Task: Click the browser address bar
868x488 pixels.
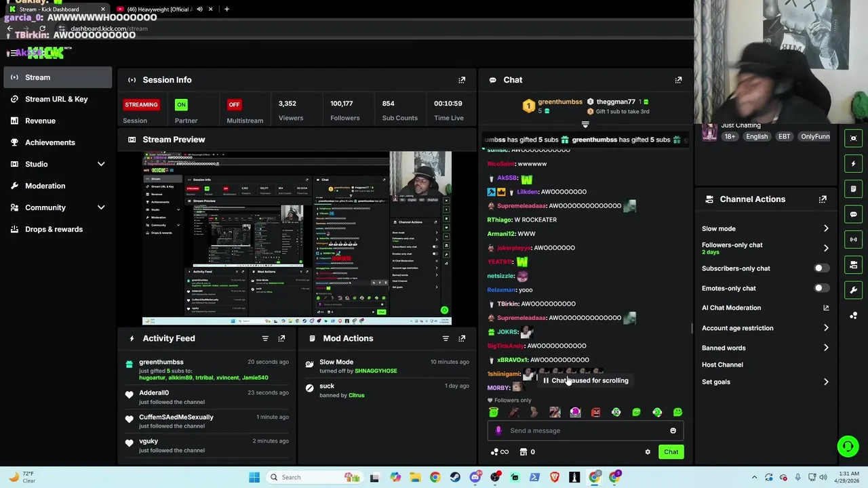Action: (373, 28)
